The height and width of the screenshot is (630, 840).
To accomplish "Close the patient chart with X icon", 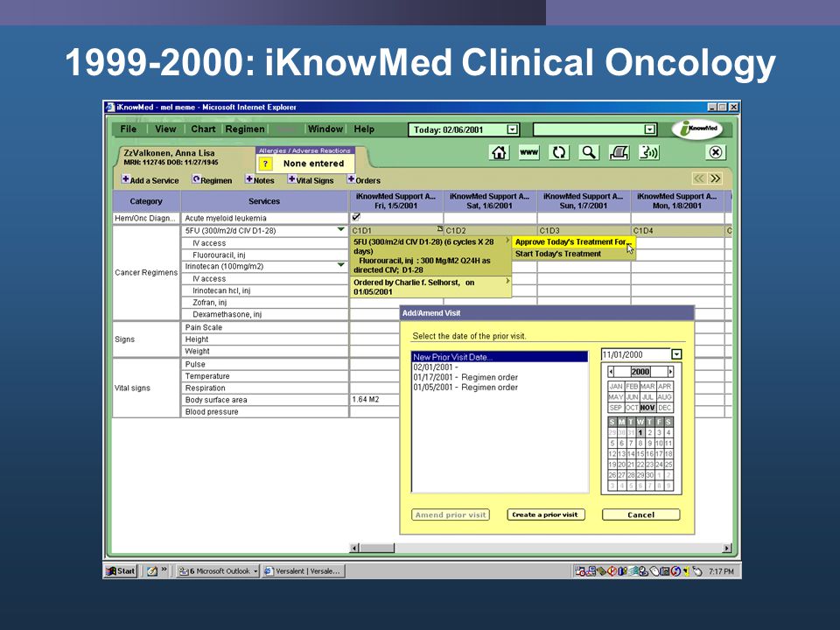I will click(715, 152).
